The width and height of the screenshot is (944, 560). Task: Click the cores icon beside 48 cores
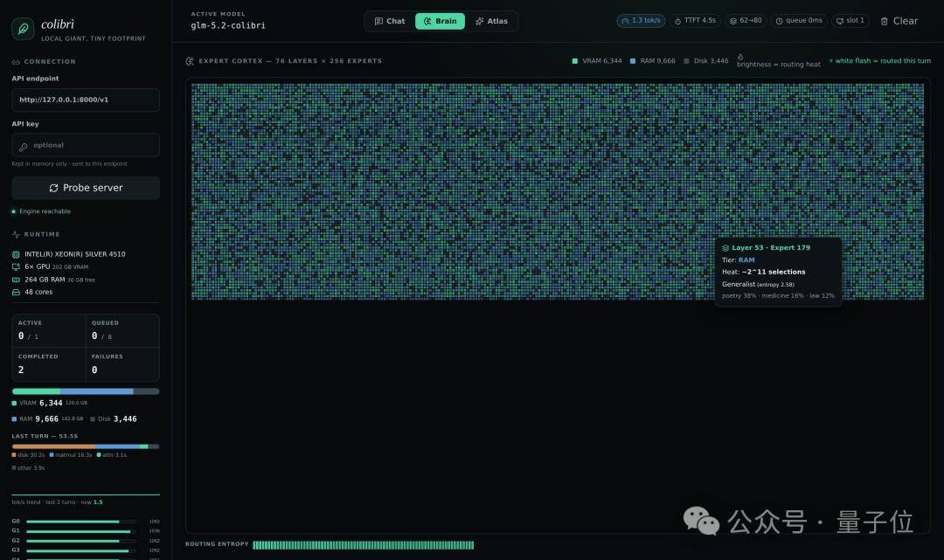(16, 293)
